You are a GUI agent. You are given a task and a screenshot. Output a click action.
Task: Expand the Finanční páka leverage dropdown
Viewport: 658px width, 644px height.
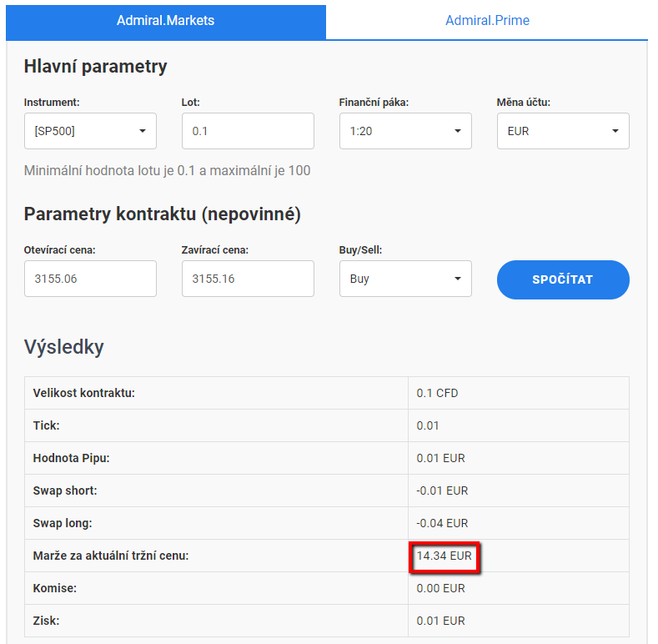404,131
